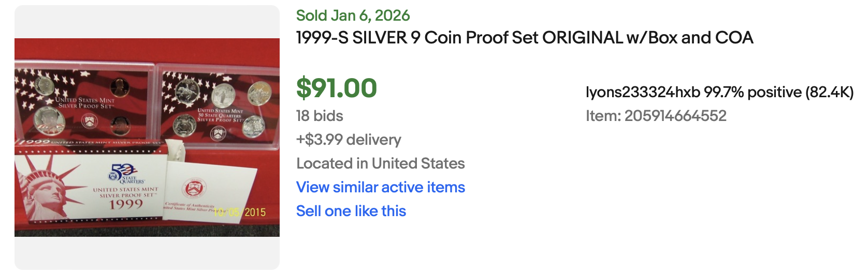Open seller lyons233324hxb profile

643,92
